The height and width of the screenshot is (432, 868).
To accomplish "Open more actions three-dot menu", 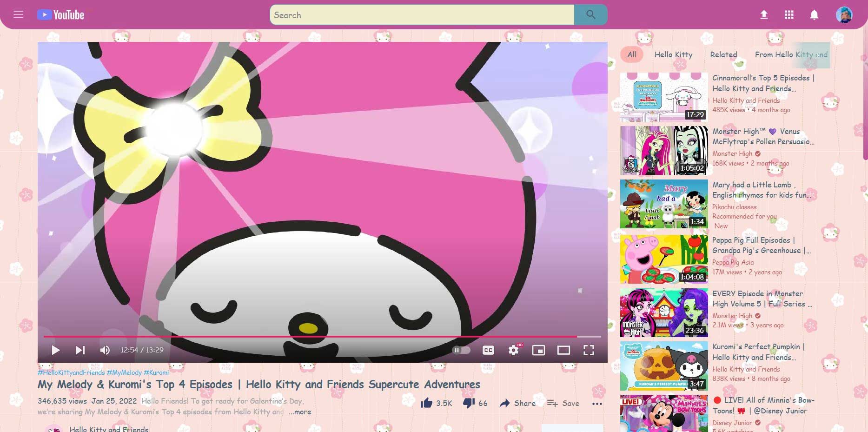I will point(597,404).
